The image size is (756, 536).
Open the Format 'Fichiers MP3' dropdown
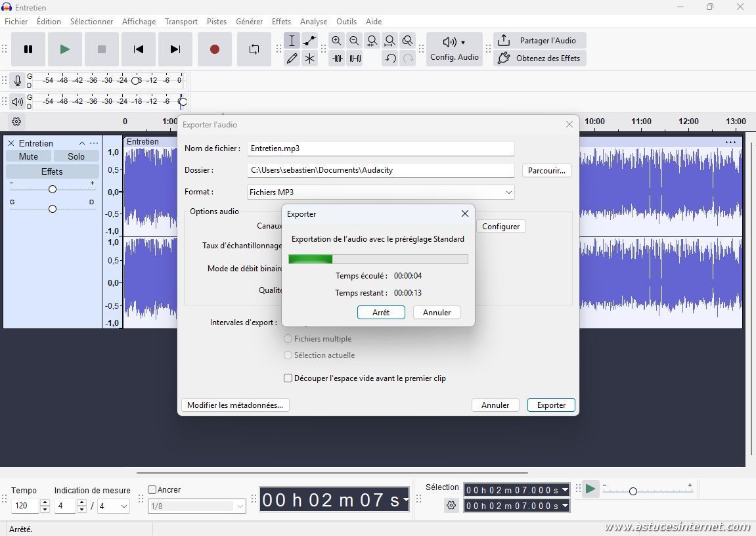click(380, 192)
